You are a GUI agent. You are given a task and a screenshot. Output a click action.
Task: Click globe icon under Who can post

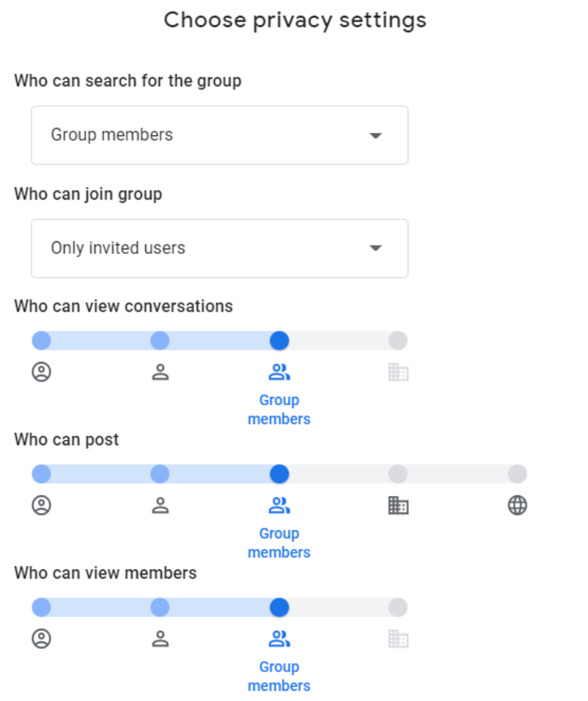517,506
